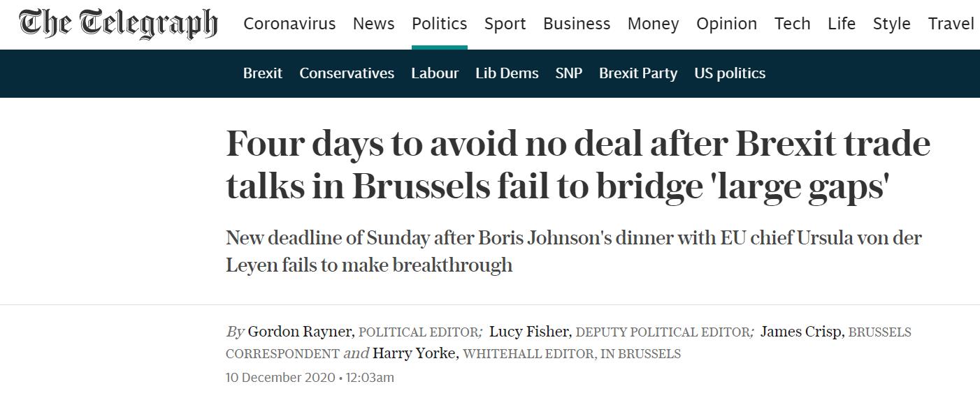Screen dimensions: 980x398
Task: Visit the Opinion section
Action: [x=727, y=24]
